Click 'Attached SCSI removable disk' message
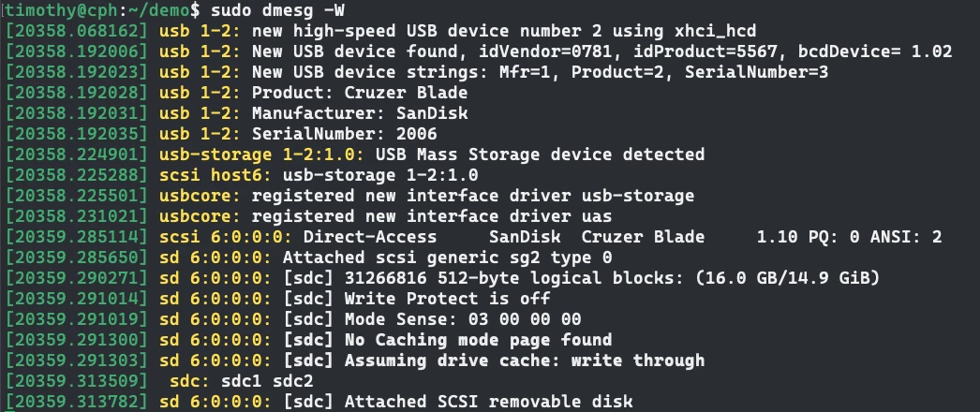 click(x=489, y=402)
